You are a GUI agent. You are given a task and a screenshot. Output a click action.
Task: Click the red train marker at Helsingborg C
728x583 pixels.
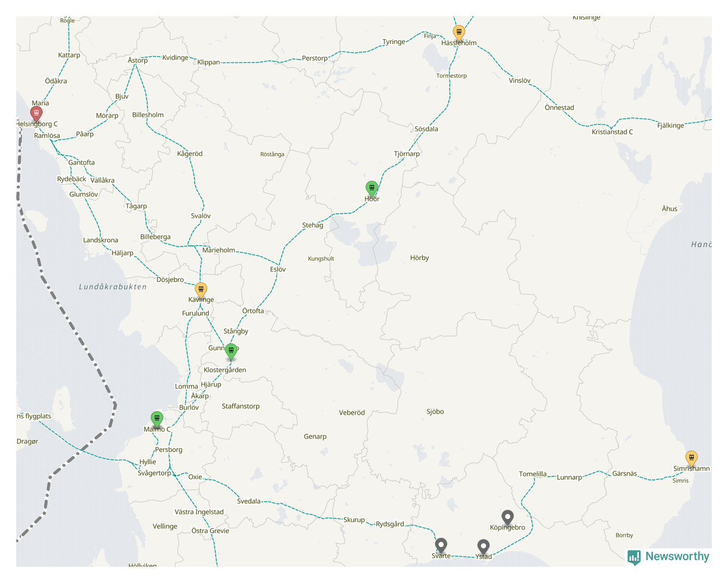point(36,114)
